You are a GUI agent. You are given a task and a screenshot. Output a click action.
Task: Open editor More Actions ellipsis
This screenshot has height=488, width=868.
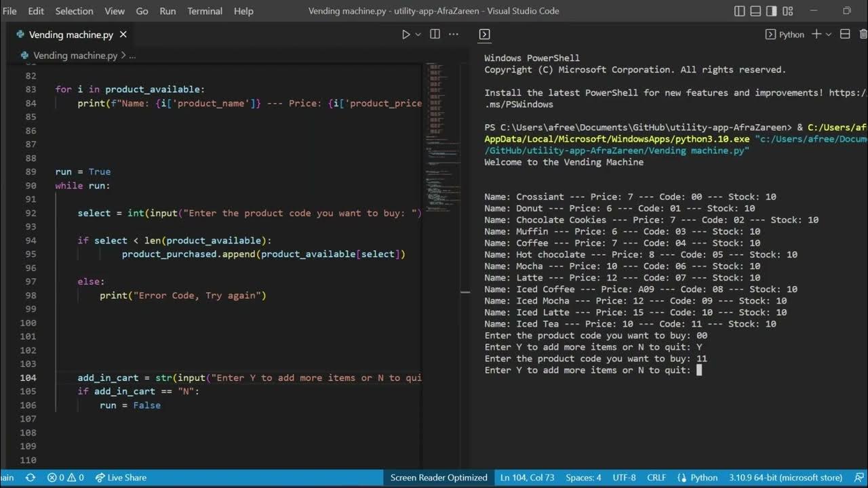click(454, 35)
